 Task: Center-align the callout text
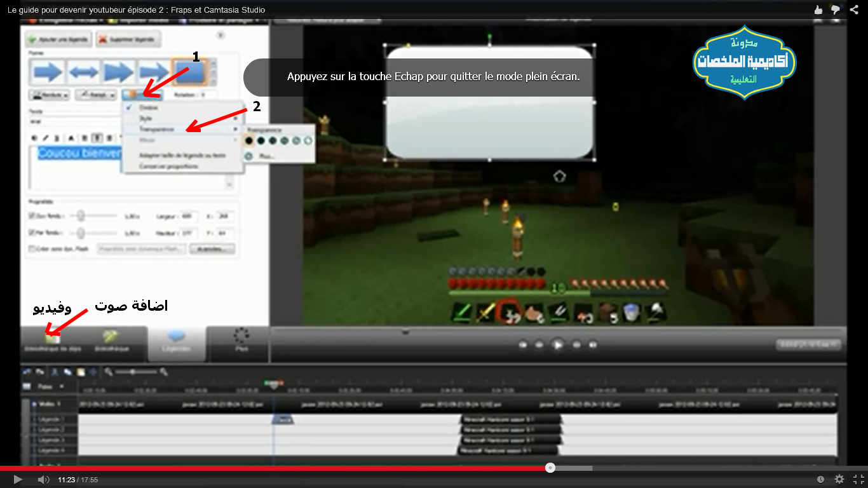(x=96, y=138)
